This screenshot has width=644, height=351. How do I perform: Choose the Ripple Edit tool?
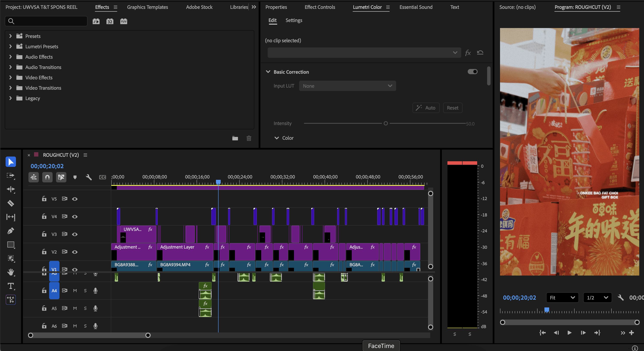pos(11,189)
